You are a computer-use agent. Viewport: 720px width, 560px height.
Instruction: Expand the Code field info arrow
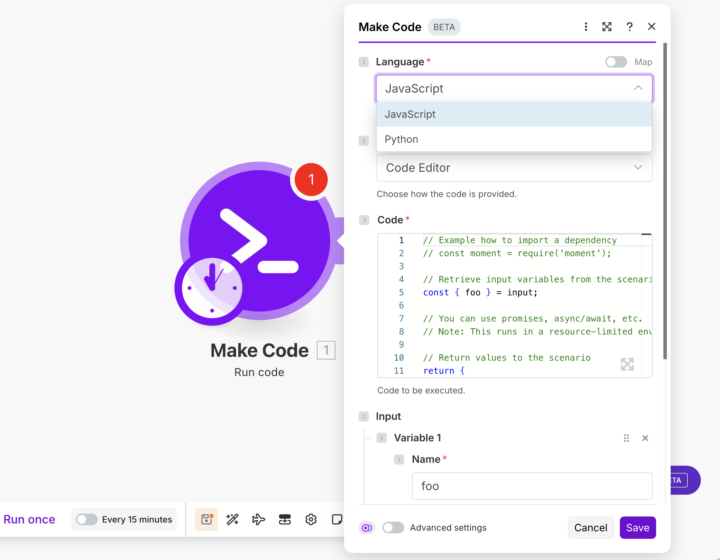pyautogui.click(x=364, y=220)
